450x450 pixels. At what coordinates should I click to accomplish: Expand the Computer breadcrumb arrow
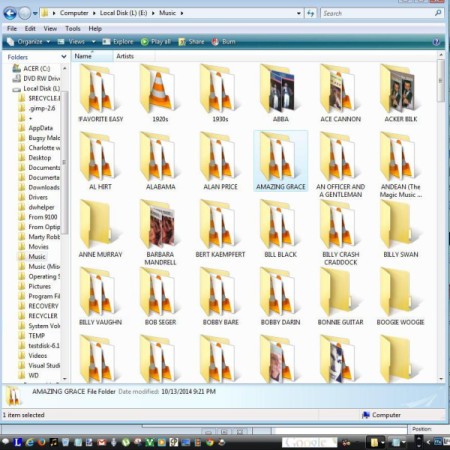[x=94, y=13]
